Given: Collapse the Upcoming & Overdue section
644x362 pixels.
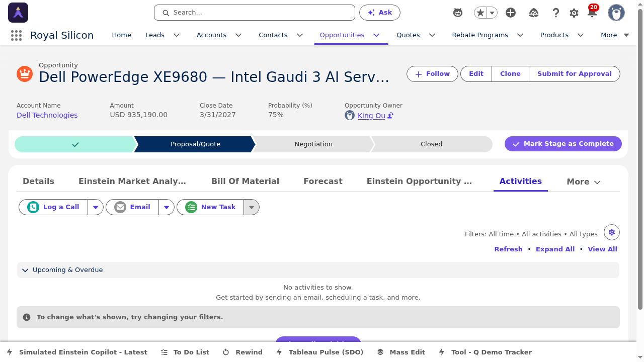Looking at the screenshot, I should 25,270.
